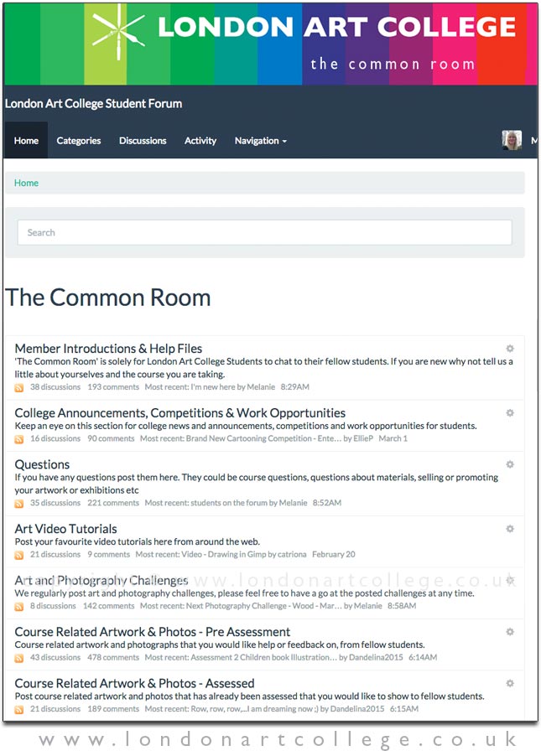This screenshot has width=541, height=756.
Task: Click '16 discussions' count text
Action: click(x=55, y=438)
